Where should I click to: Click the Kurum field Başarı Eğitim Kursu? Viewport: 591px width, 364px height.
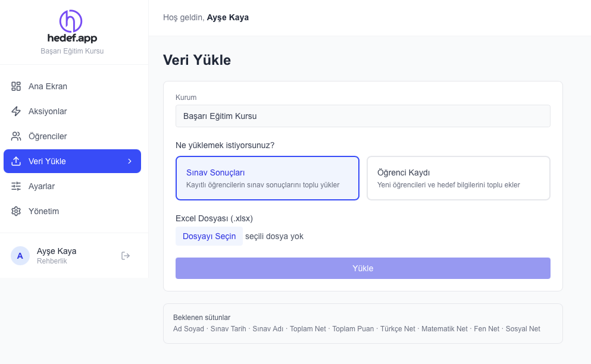[363, 116]
